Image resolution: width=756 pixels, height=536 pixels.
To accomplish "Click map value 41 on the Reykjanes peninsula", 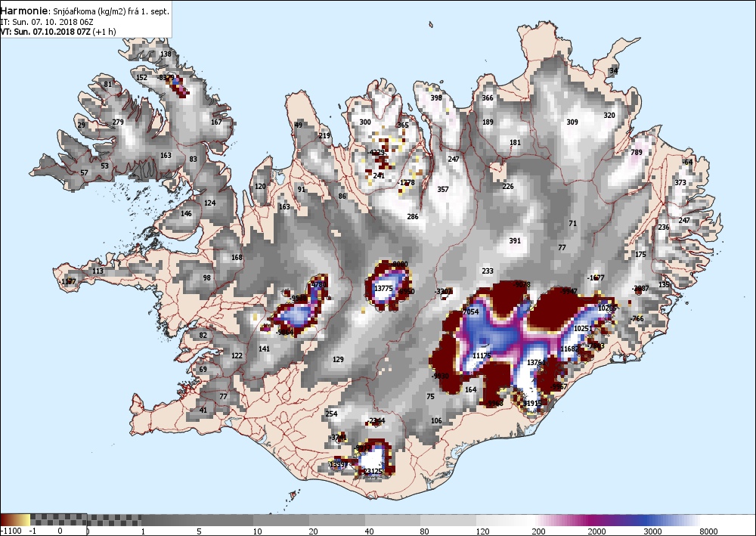I will (x=203, y=411).
